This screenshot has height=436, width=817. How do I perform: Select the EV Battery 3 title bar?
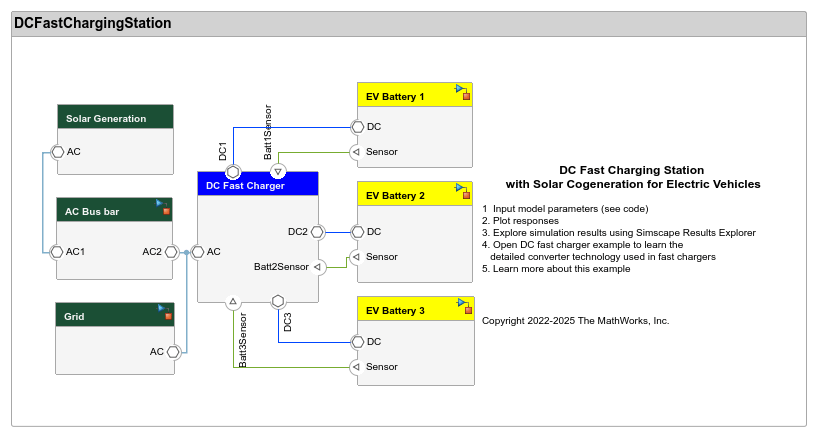pos(416,309)
